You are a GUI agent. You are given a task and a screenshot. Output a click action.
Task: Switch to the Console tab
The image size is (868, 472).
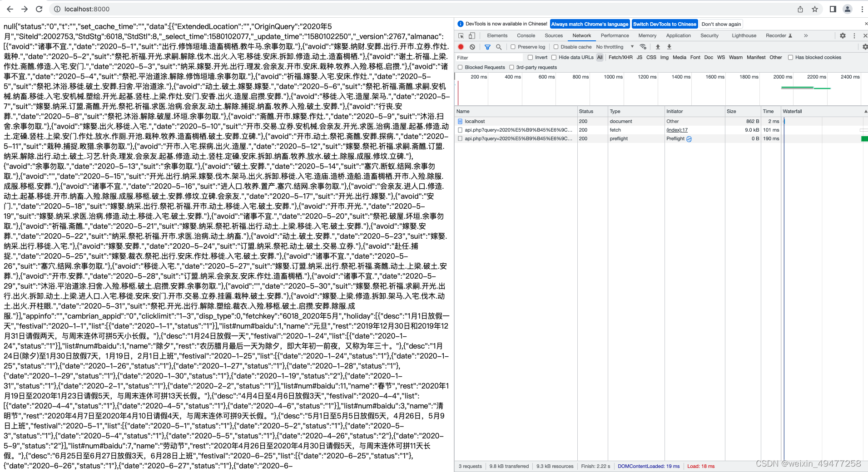point(526,35)
